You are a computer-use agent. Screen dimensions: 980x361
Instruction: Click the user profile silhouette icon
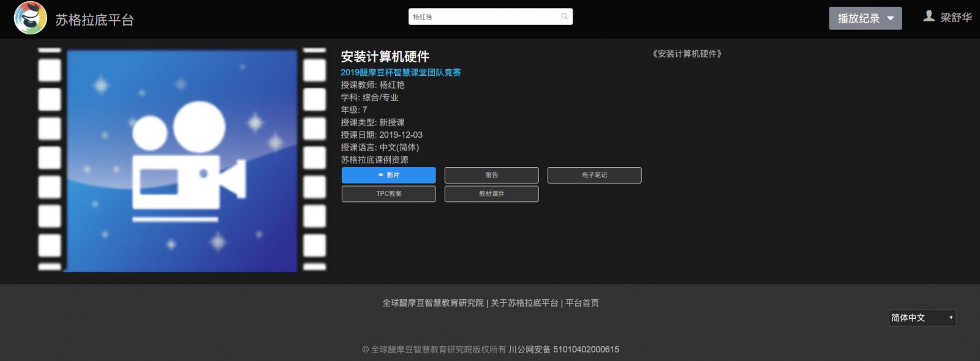[x=929, y=17]
